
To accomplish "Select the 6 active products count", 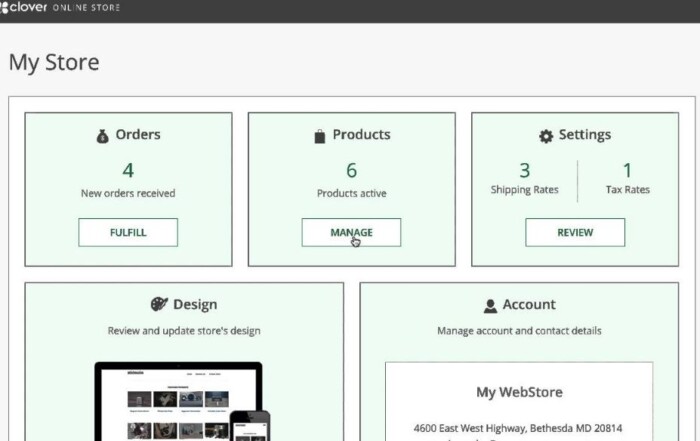I will (351, 171).
